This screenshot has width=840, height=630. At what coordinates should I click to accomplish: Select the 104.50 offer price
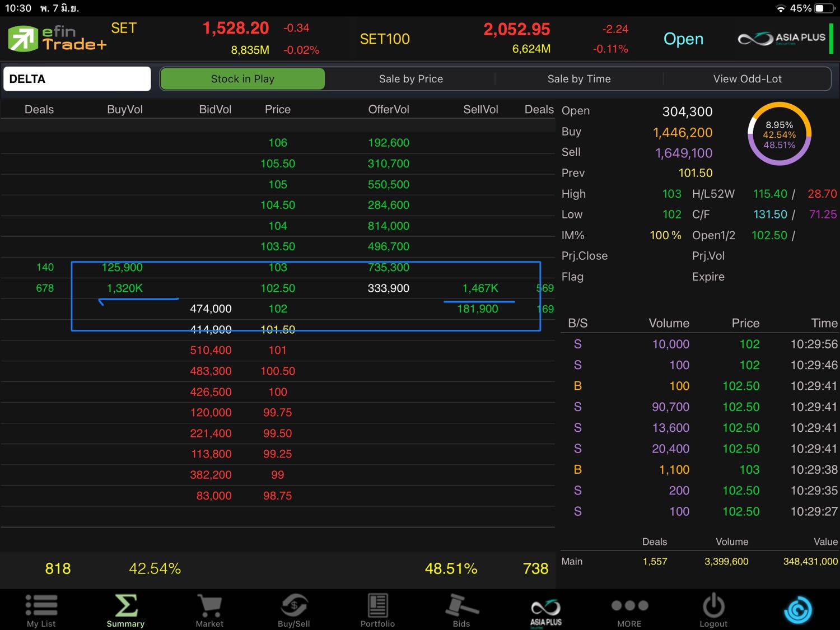[278, 205]
